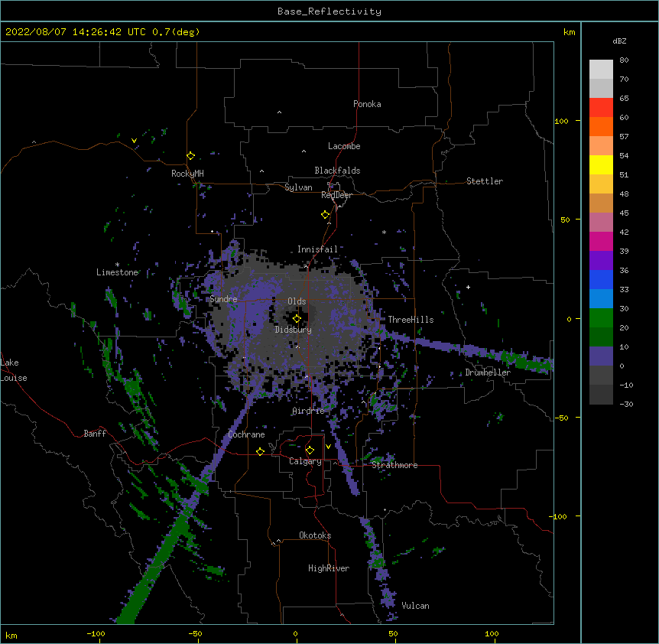The width and height of the screenshot is (659, 644).
Task: Click the yellow diamond marker below Cochrane
Action: coord(260,451)
